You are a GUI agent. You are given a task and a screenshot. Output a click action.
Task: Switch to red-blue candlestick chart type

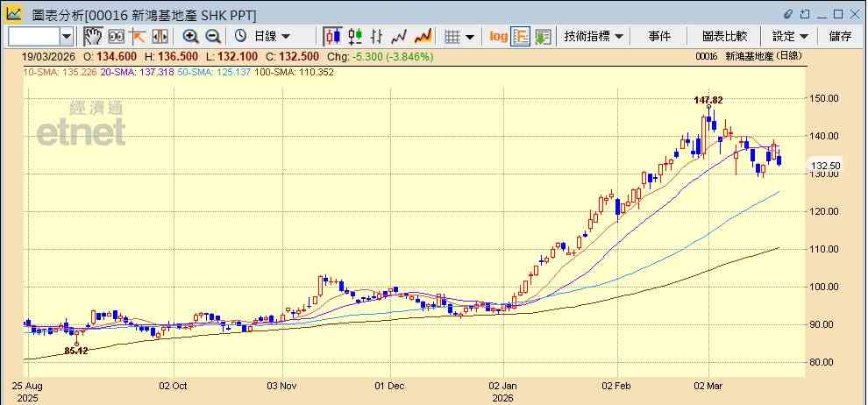332,37
